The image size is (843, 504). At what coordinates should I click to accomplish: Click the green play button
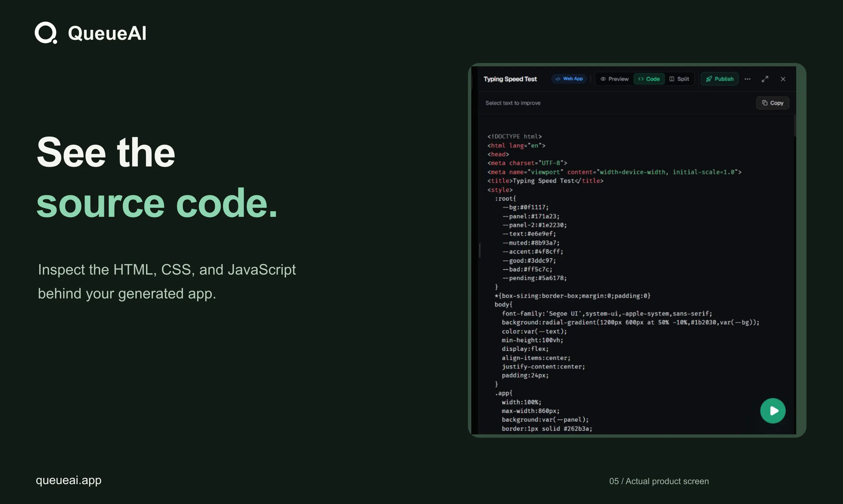pos(773,410)
